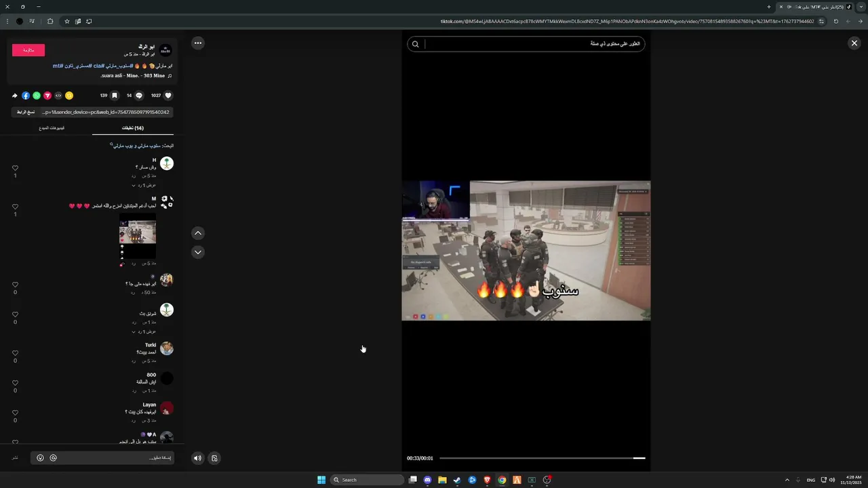Click the yellow repost icon

click(69, 96)
